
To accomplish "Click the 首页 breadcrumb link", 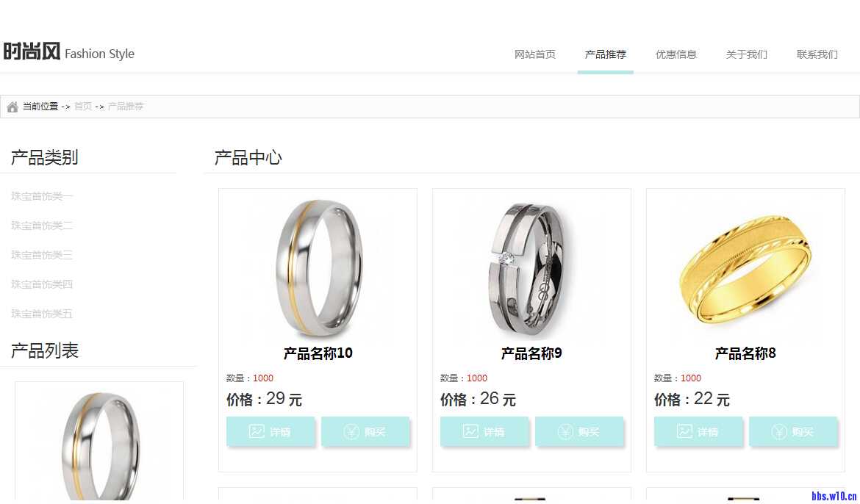I will tap(83, 107).
